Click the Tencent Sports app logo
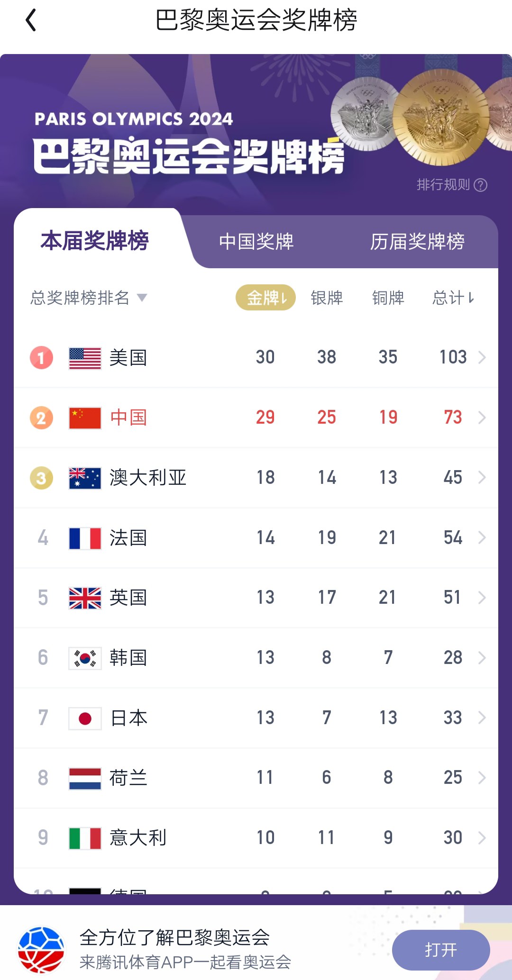Image resolution: width=512 pixels, height=980 pixels. point(41,949)
